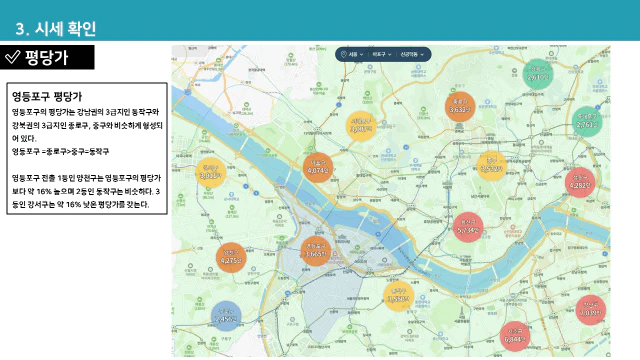Click the 4,275만 orange bubble

click(231, 258)
